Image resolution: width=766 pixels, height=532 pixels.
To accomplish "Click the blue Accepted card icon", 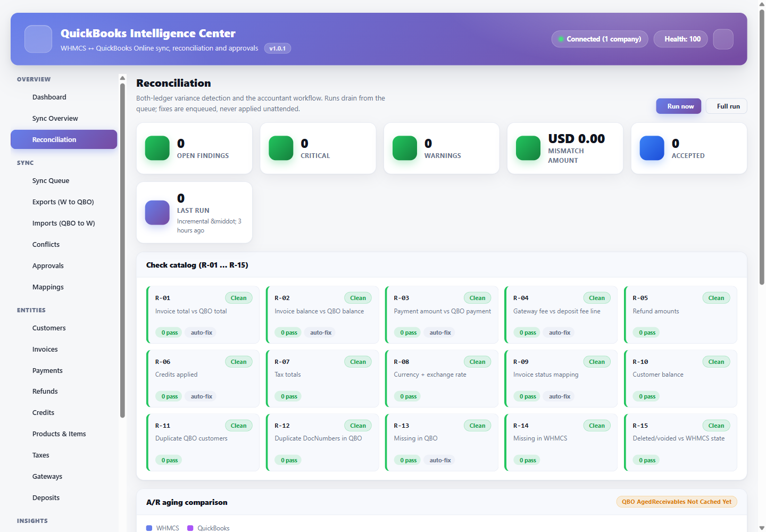I will point(652,148).
